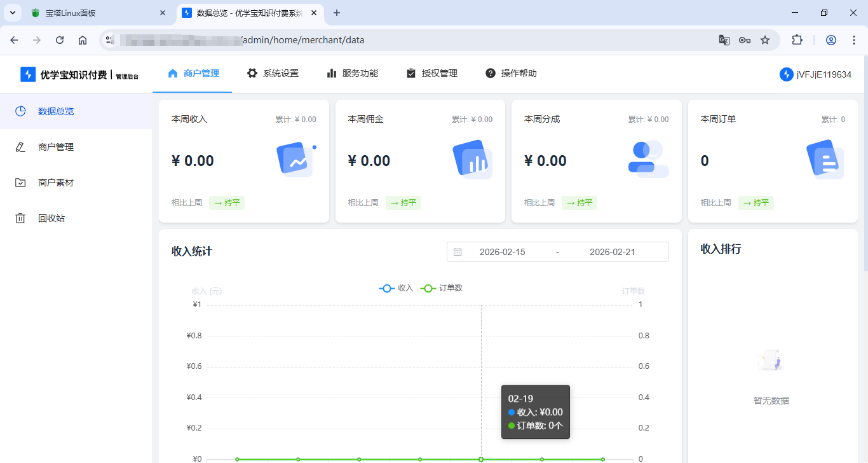The image size is (868, 463).
Task: Switch to the 商户管理 top navigation tab
Action: point(200,73)
